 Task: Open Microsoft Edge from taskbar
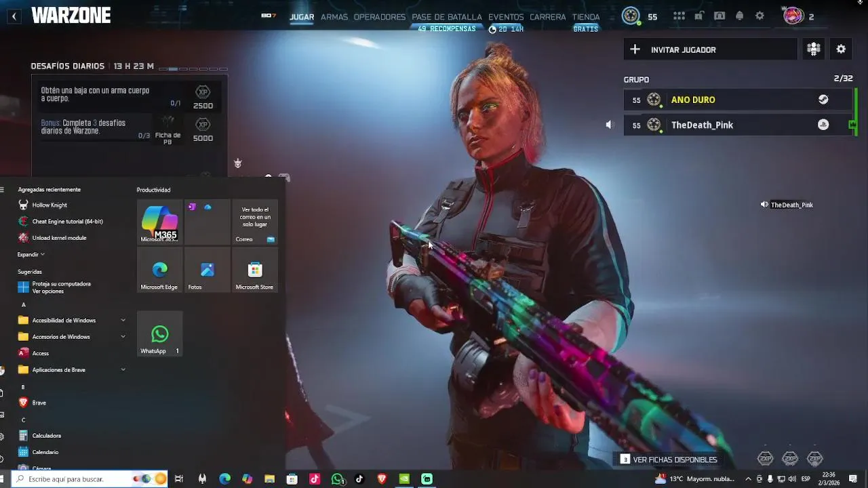(x=224, y=479)
